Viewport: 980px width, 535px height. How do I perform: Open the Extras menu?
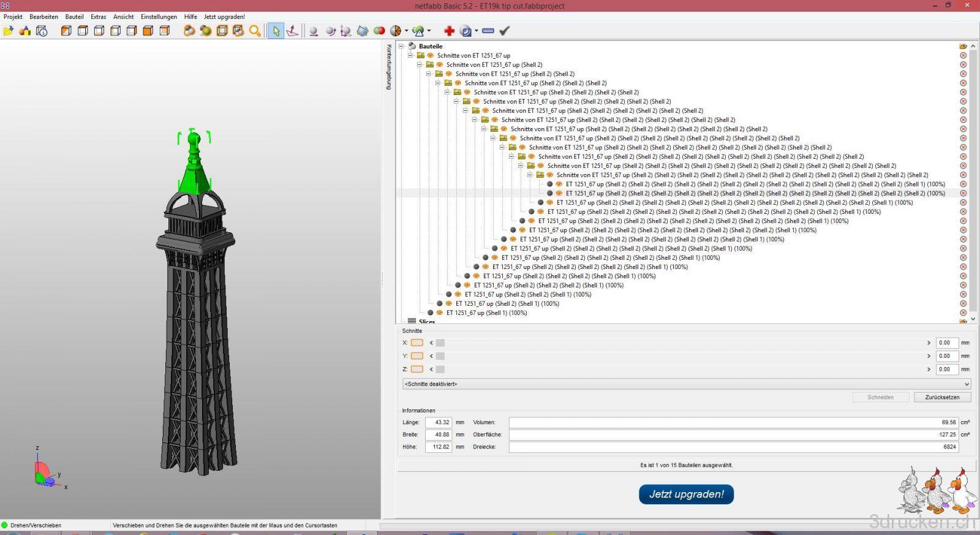(x=99, y=17)
